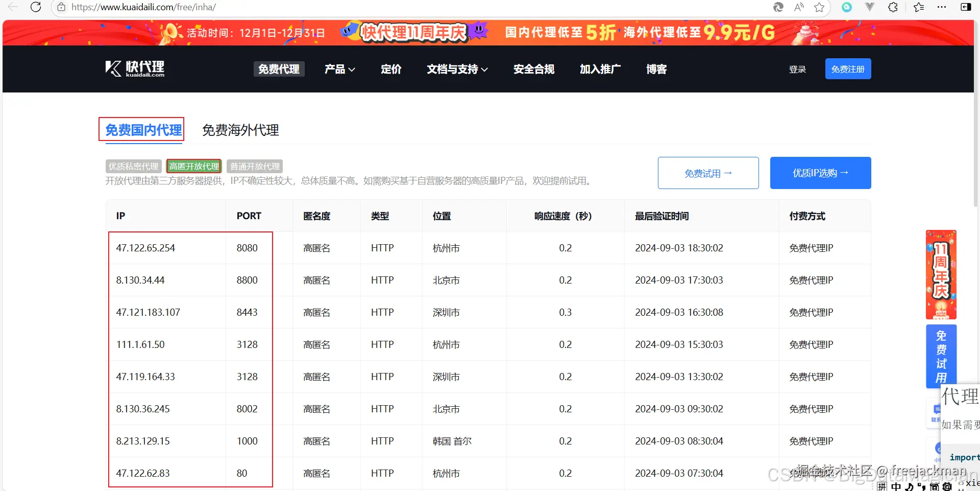Click the refresh page icon

(35, 7)
